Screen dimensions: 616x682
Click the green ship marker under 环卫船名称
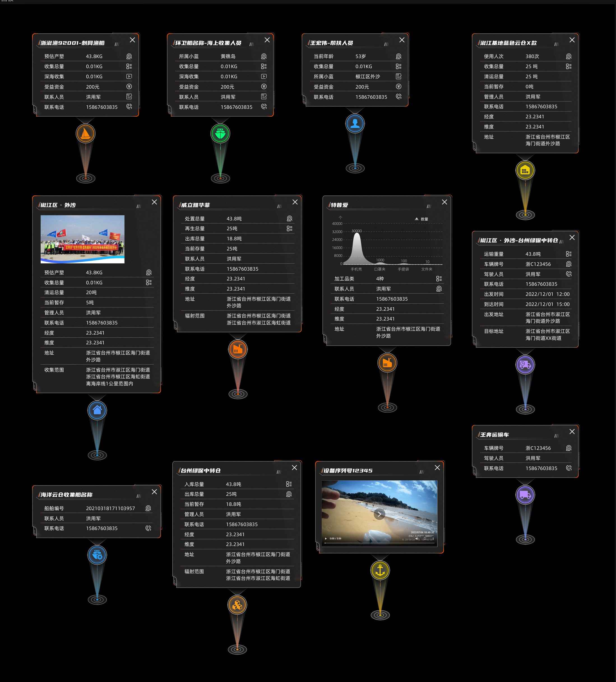coord(221,133)
